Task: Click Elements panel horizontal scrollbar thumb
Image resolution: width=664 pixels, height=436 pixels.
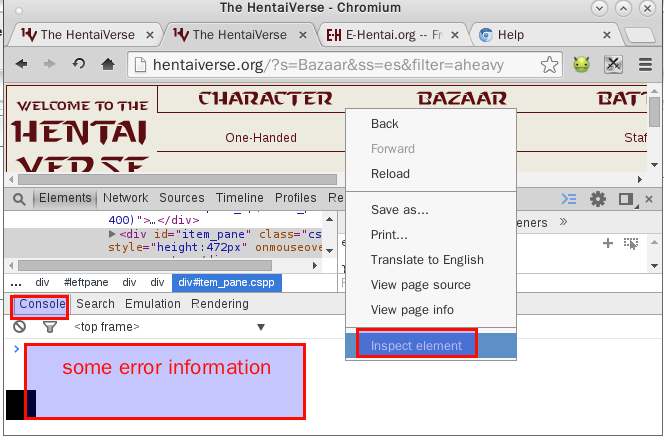Action: coord(145,265)
